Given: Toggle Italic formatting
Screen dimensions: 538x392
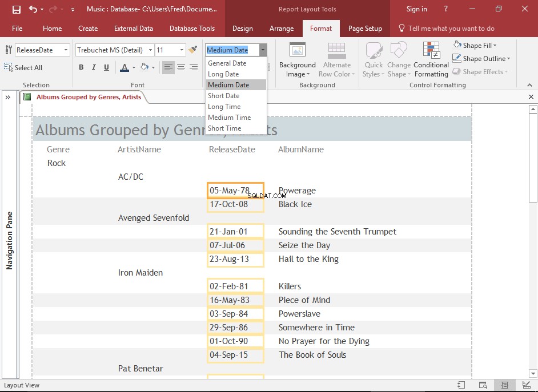Looking at the screenshot, I should (x=94, y=67).
